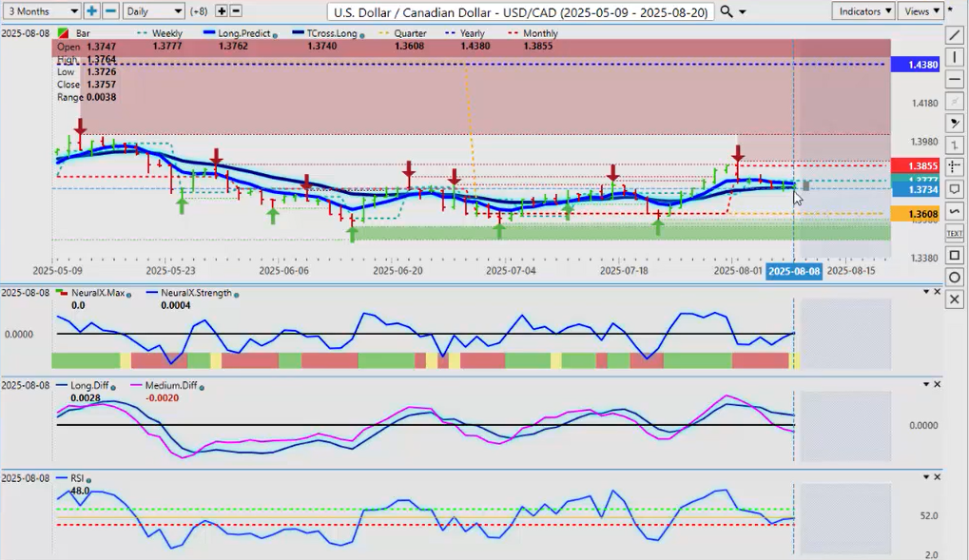Pick the comment callout tool
Image resolution: width=969 pixels, height=560 pixels.
(x=955, y=189)
